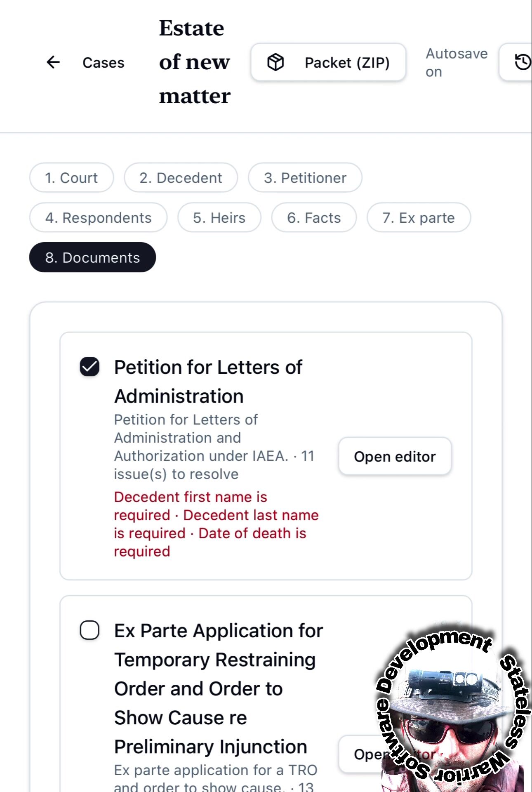Click the package box icon
Image resolution: width=532 pixels, height=792 pixels.
click(275, 62)
